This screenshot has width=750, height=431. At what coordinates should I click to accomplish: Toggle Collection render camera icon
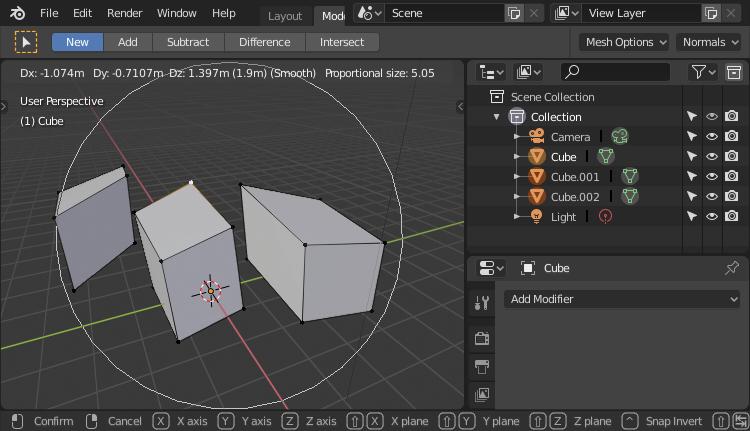point(731,116)
